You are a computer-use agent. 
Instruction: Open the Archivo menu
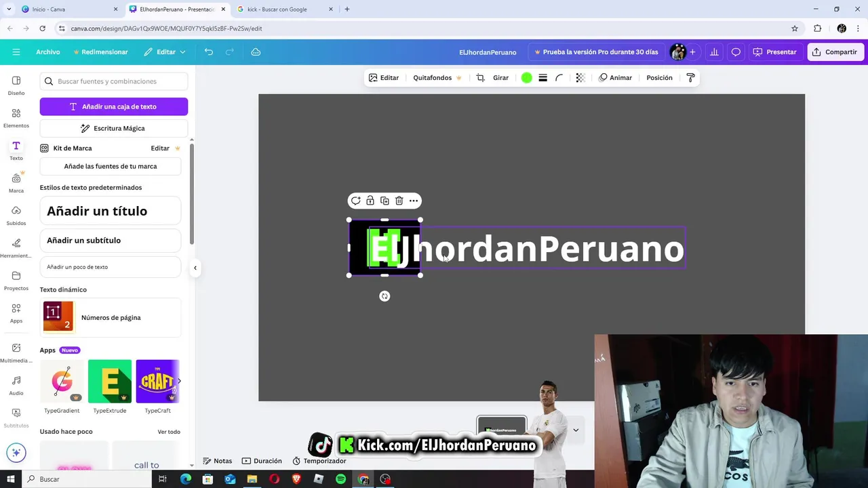[48, 52]
